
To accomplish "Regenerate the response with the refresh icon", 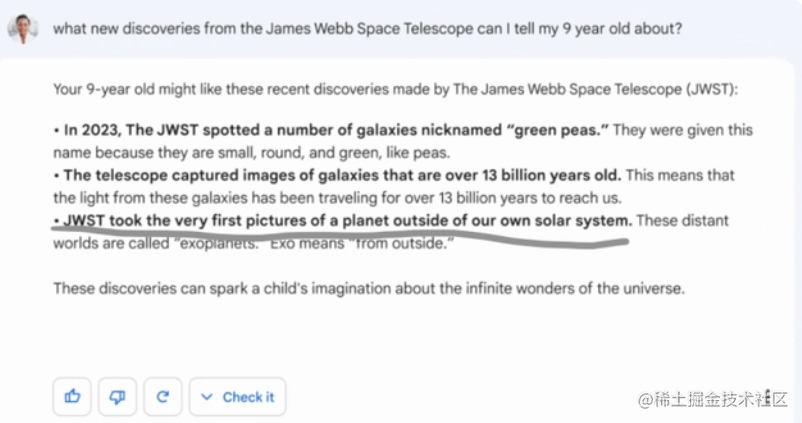I will pos(163,396).
